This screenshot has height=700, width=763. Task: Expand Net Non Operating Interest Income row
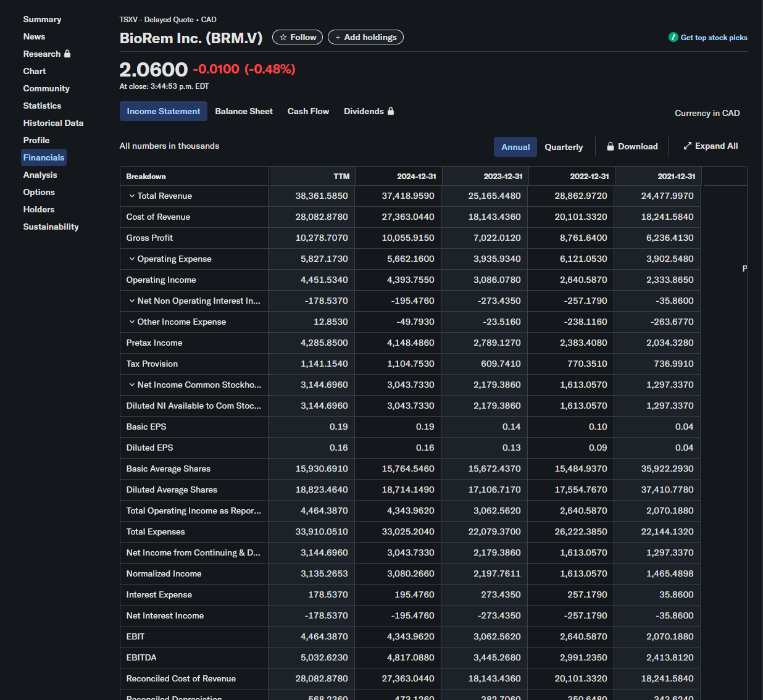click(131, 301)
